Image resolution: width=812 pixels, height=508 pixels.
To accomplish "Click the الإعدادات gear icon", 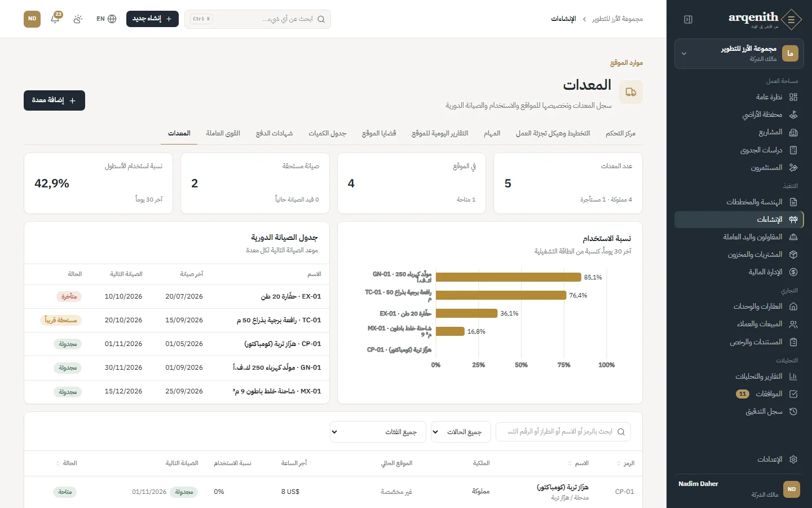I will [x=793, y=459].
